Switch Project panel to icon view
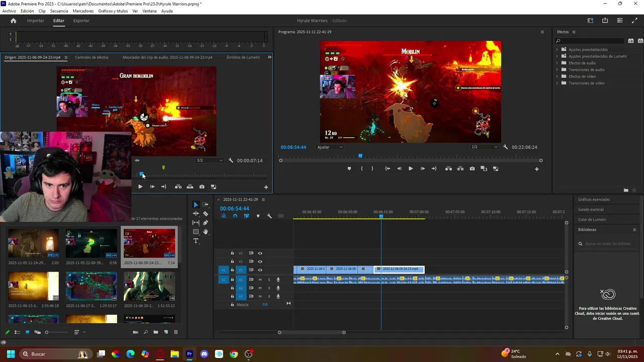Viewport: 644px width, 362px height. click(x=27, y=332)
